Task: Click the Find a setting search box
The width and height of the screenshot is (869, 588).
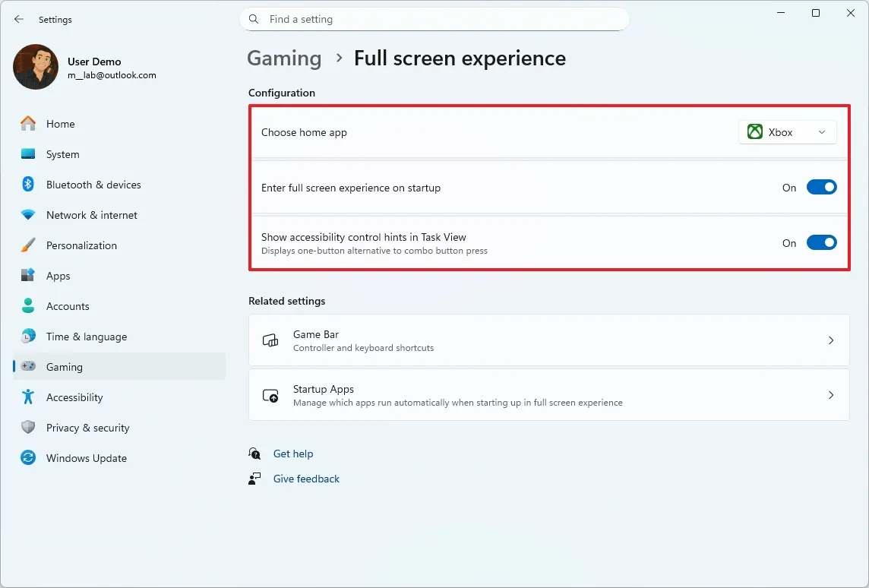Action: [x=434, y=19]
